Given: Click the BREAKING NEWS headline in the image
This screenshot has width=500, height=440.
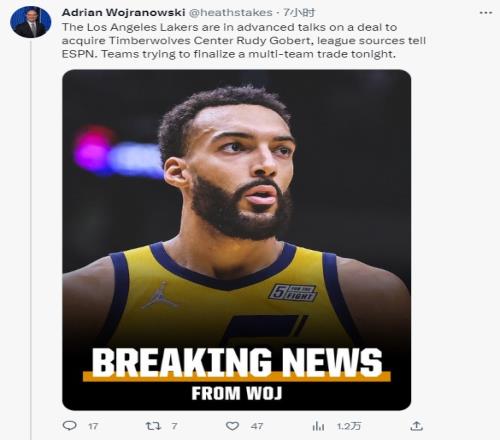Looking at the screenshot, I should coord(237,362).
